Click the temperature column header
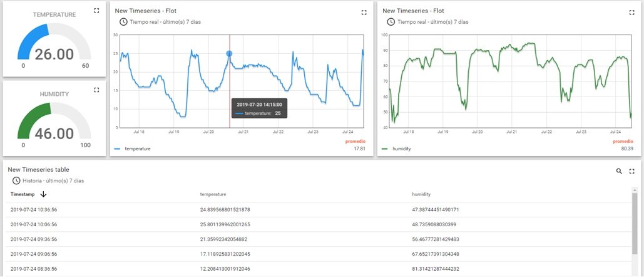The width and height of the screenshot is (644, 277). click(213, 194)
